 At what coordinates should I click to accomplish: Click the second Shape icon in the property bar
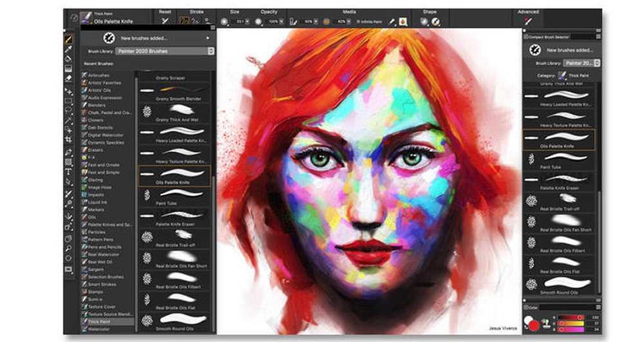(x=435, y=22)
